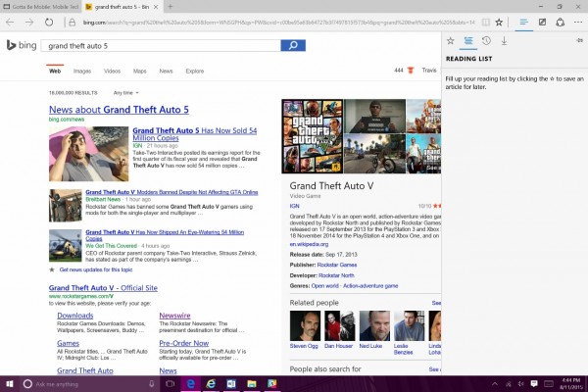Open Grand Theft Auto V cover art thumbnail

click(313, 136)
